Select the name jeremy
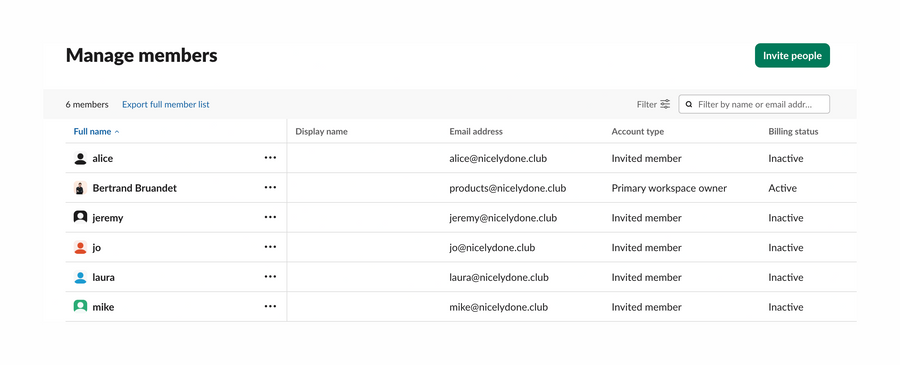 coord(108,218)
